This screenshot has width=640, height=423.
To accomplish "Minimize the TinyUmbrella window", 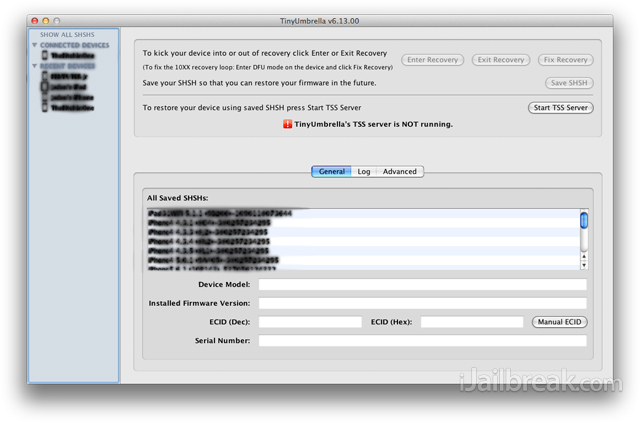I will tap(46, 21).
